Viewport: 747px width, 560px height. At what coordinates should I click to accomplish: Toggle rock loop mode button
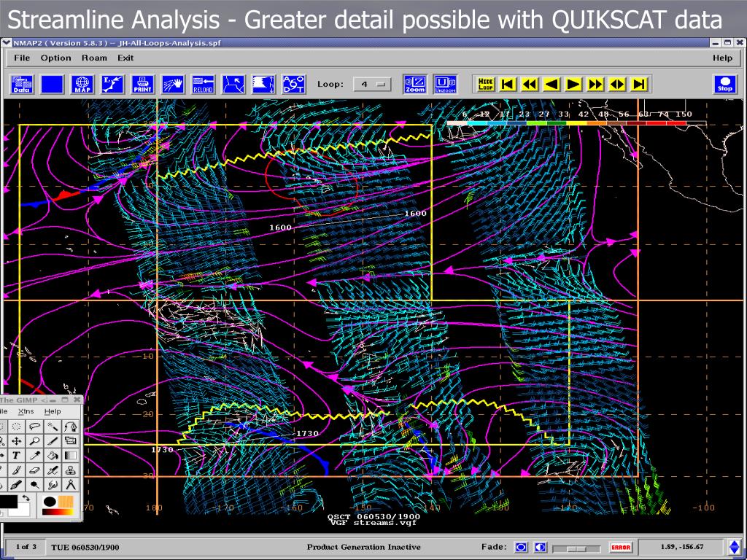617,85
